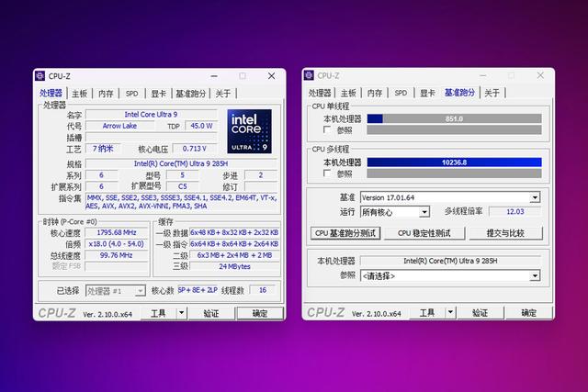
Task: Switch to 显卡 tab in left window
Action: coord(159,94)
